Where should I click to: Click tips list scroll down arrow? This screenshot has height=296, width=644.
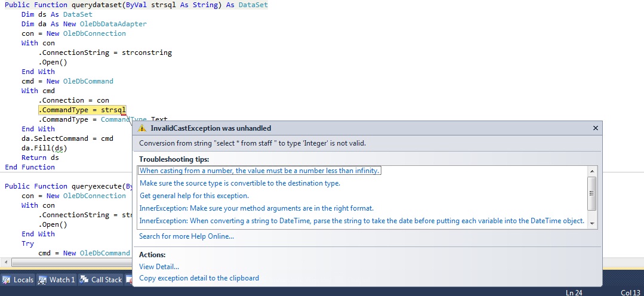592,224
